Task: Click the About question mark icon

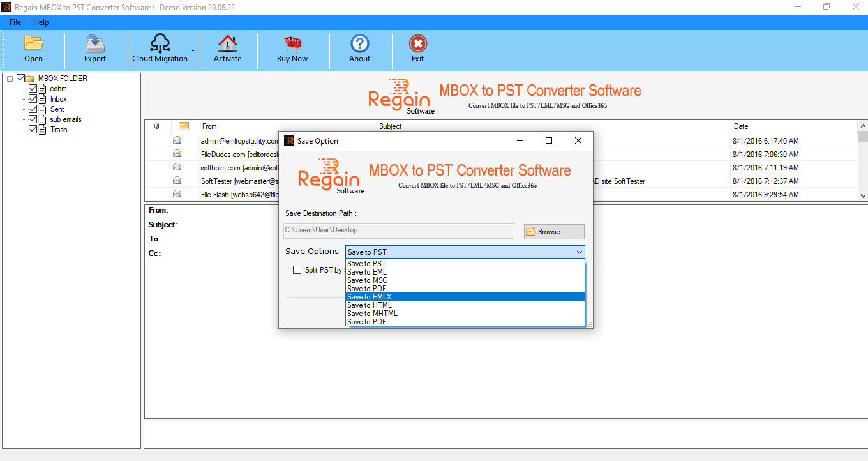Action: pyautogui.click(x=359, y=49)
